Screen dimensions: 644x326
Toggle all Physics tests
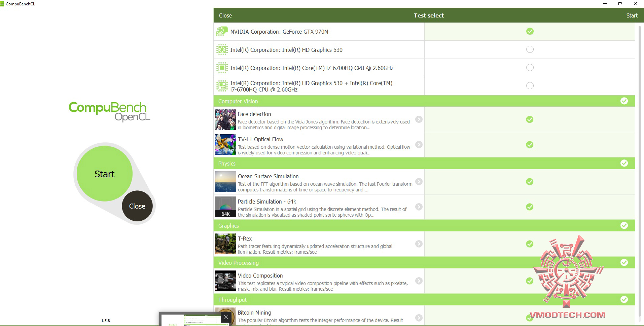click(x=624, y=163)
